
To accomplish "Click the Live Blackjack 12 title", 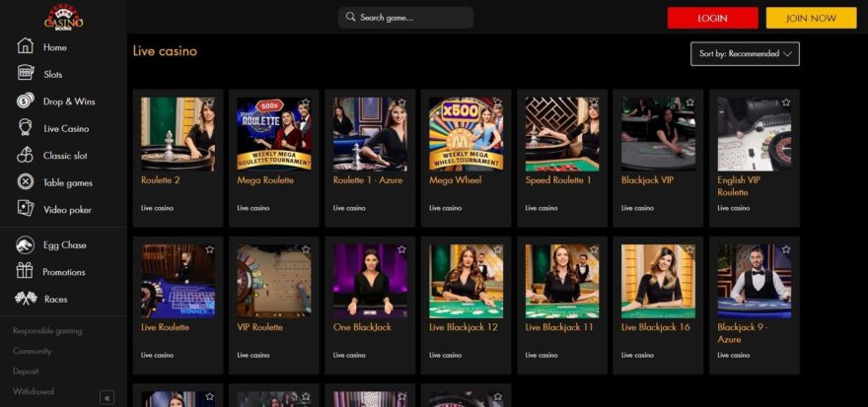I will pos(464,327).
